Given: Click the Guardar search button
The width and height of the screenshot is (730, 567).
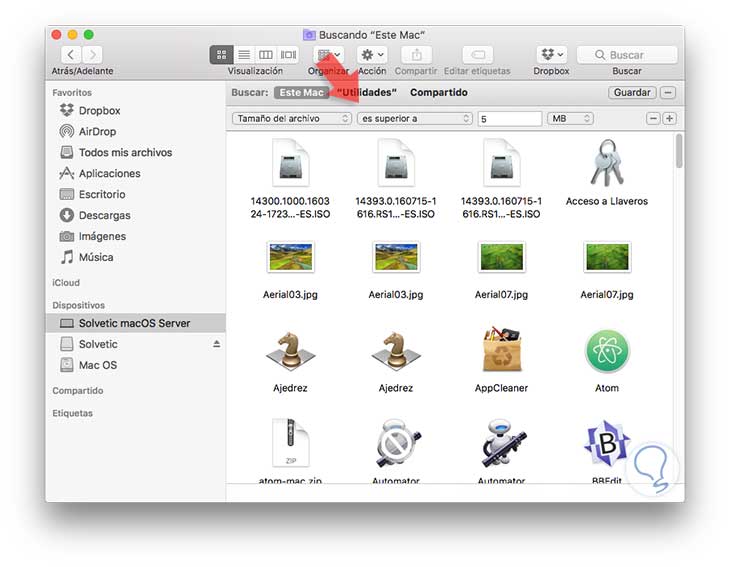Looking at the screenshot, I should [632, 93].
